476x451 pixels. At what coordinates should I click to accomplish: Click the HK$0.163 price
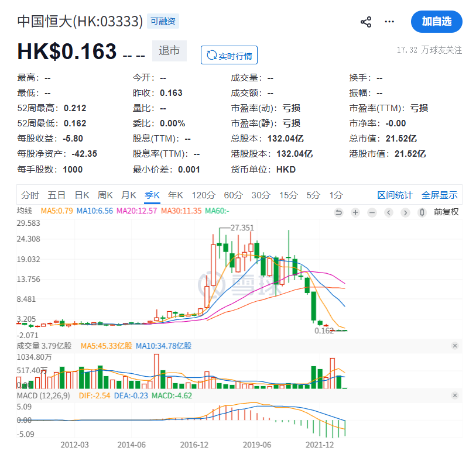[x=67, y=51]
